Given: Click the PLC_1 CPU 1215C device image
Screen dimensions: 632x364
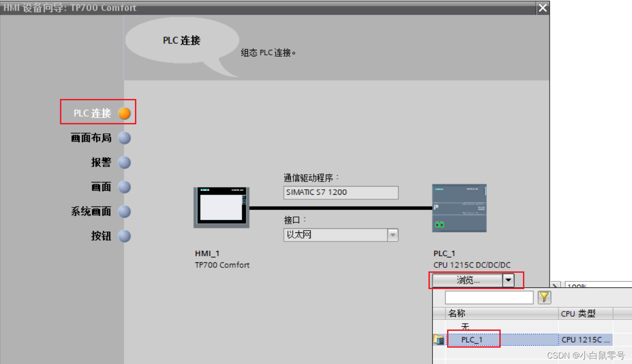Looking at the screenshot, I should 459,207.
